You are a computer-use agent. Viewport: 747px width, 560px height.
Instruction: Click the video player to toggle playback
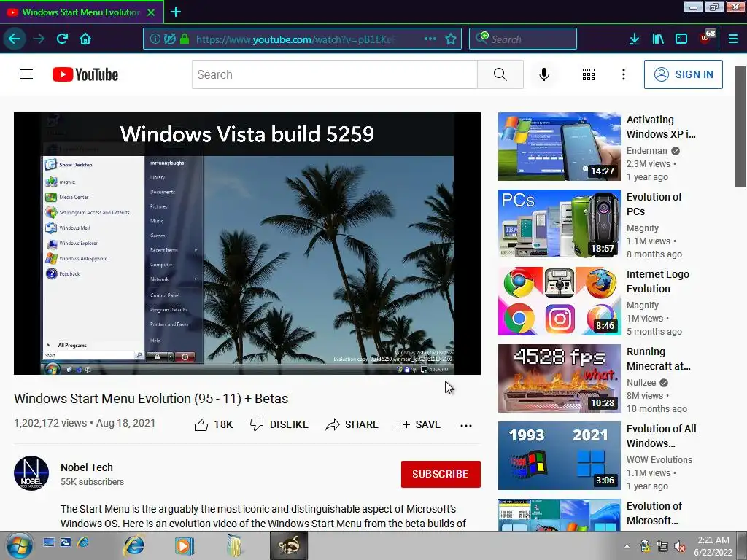pyautogui.click(x=247, y=244)
